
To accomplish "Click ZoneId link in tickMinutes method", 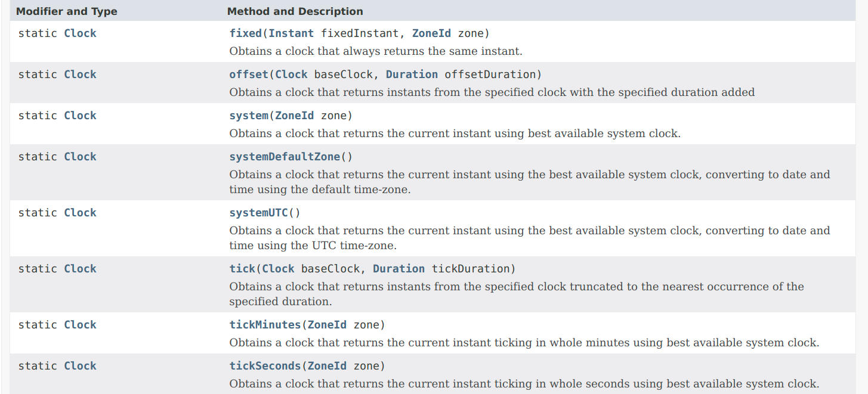I will click(x=327, y=325).
